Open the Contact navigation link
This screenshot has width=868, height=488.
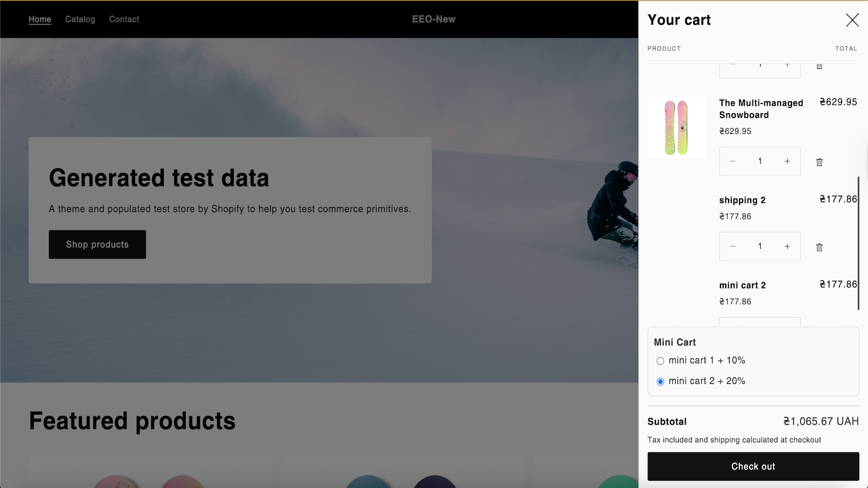(x=124, y=19)
